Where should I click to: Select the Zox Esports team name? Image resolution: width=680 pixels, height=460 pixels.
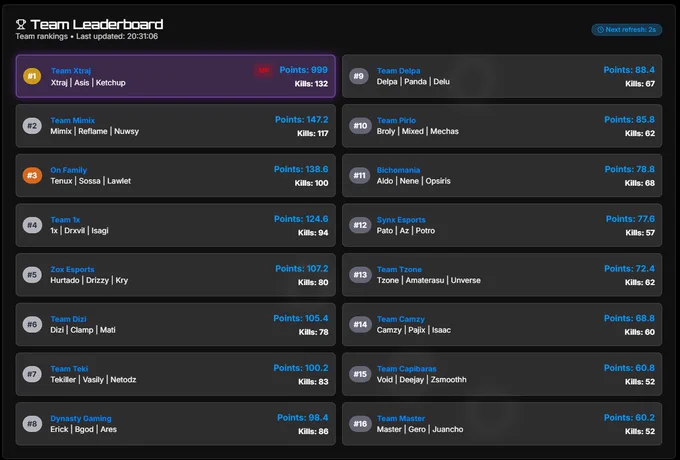pos(72,269)
